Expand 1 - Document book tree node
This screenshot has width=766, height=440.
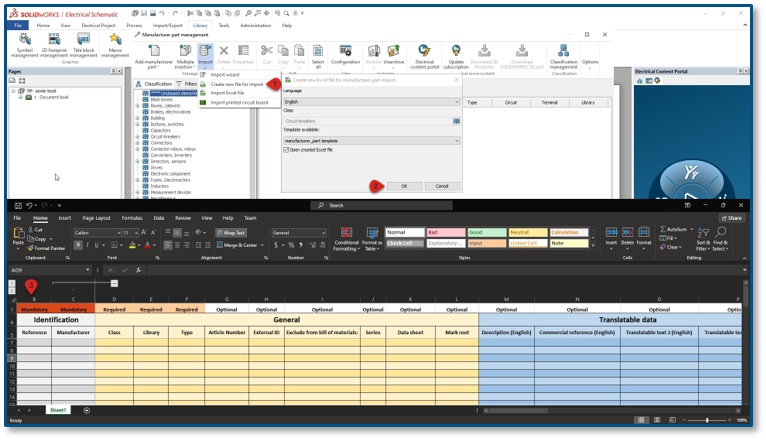click(21, 97)
